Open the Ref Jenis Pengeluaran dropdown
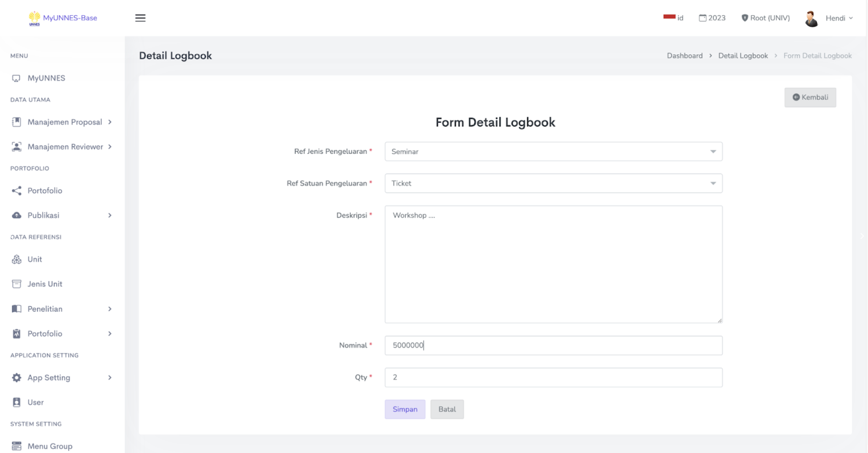 [553, 152]
